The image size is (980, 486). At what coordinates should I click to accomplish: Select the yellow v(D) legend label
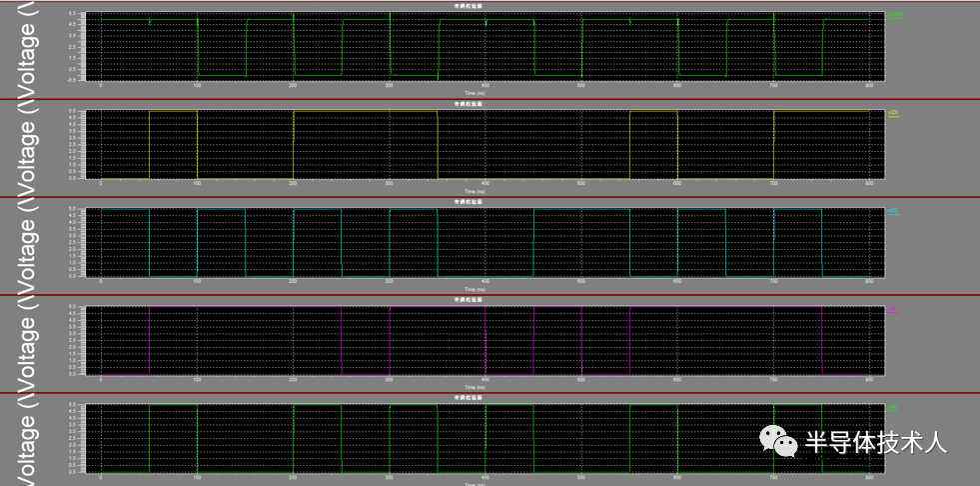[894, 112]
